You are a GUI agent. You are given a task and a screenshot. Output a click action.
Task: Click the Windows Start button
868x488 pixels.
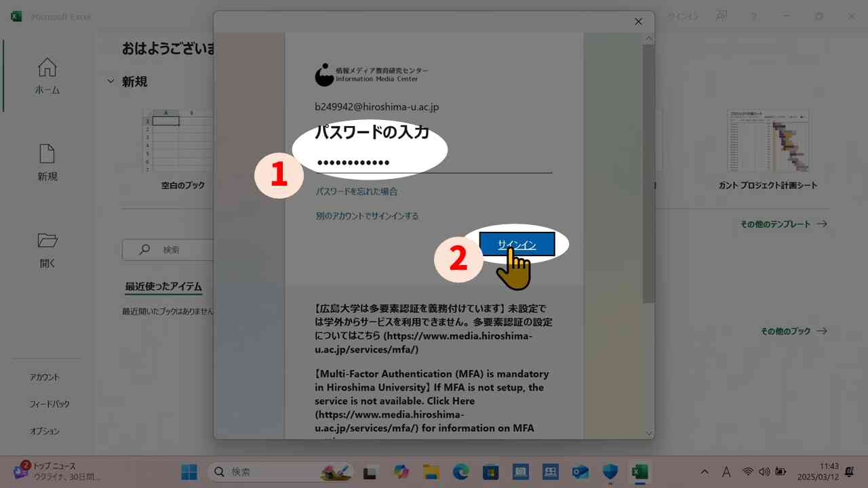pyautogui.click(x=189, y=472)
